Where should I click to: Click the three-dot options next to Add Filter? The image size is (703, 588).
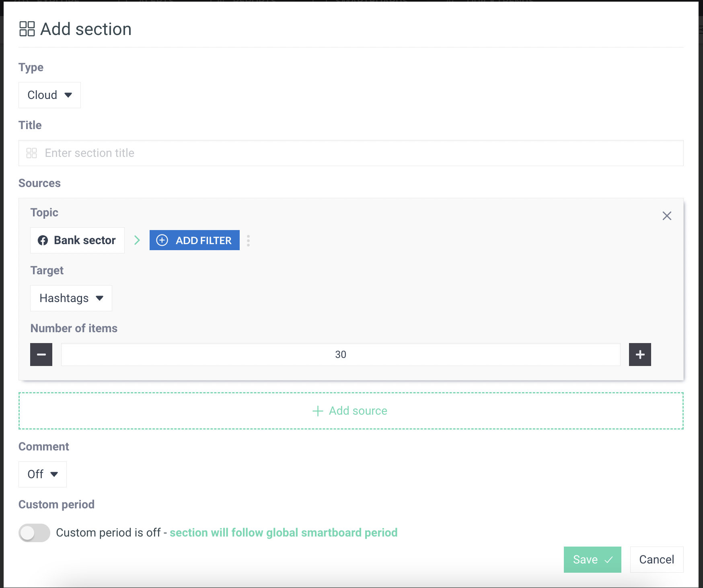(248, 241)
